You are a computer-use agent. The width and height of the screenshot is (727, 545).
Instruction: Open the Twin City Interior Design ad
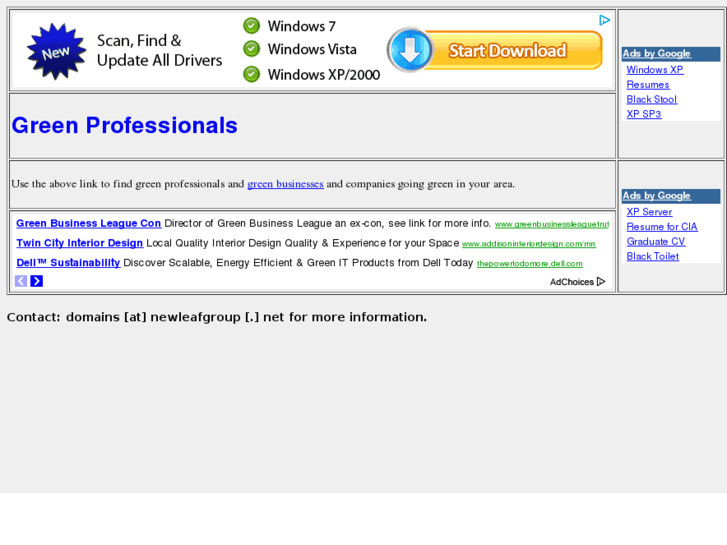click(80, 243)
